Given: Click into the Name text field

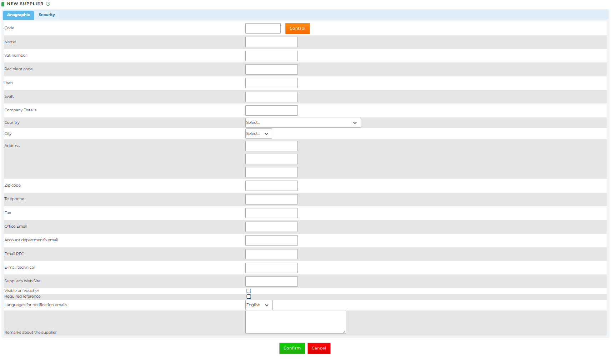Looking at the screenshot, I should click(271, 42).
